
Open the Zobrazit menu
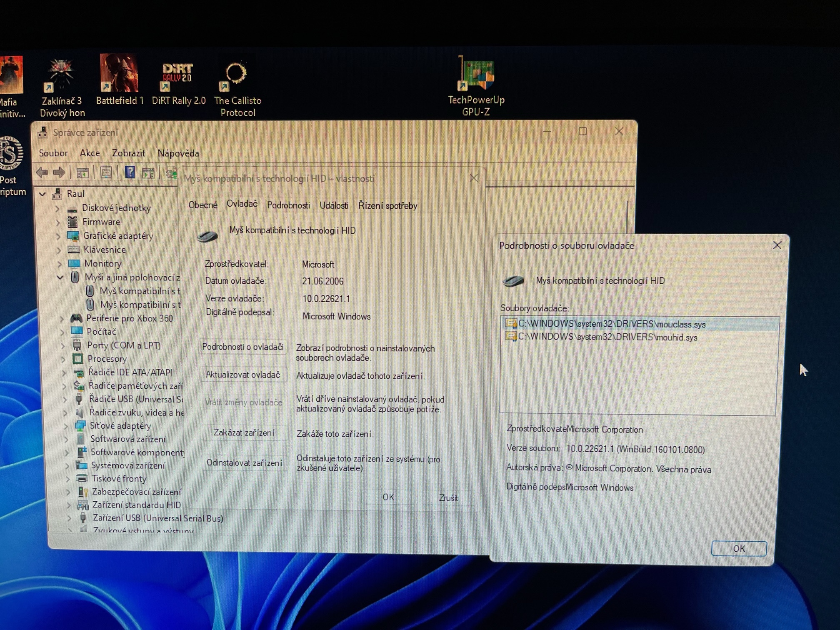pyautogui.click(x=128, y=153)
